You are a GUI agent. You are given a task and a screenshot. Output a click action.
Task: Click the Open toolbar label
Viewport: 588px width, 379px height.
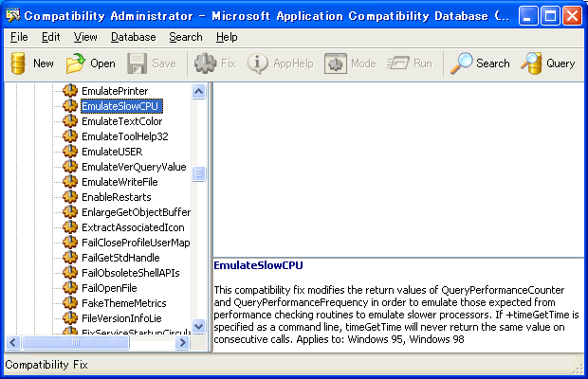(x=102, y=63)
